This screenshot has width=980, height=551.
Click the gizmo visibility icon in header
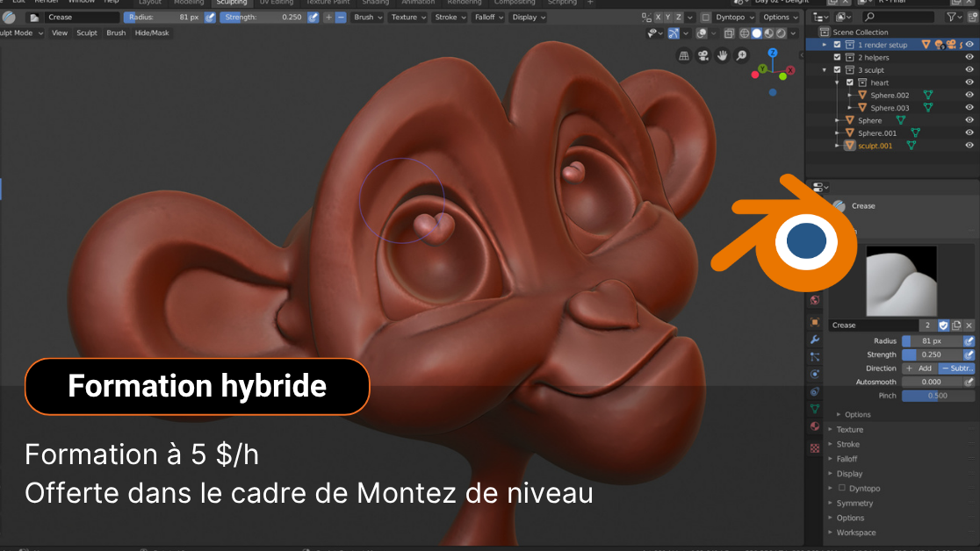pyautogui.click(x=674, y=33)
